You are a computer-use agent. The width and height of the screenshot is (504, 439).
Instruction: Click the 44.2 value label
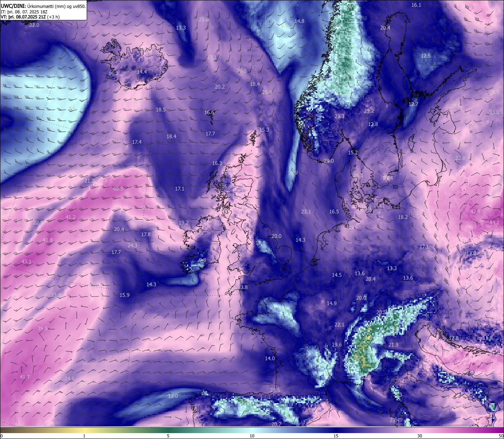point(494,223)
